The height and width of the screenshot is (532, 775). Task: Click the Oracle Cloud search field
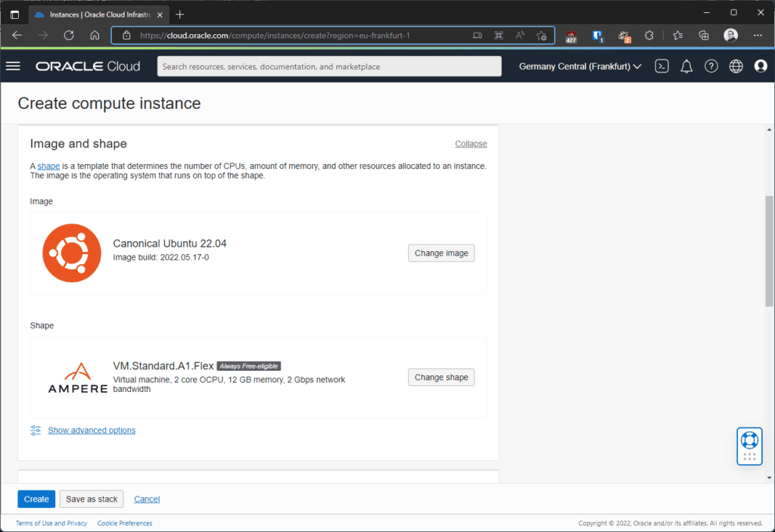coord(329,67)
